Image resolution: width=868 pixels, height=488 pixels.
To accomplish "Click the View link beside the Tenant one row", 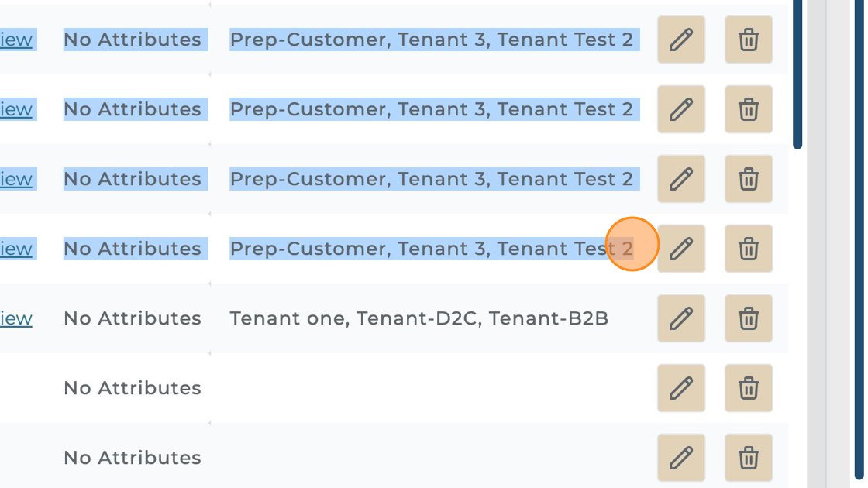I will point(15,318).
